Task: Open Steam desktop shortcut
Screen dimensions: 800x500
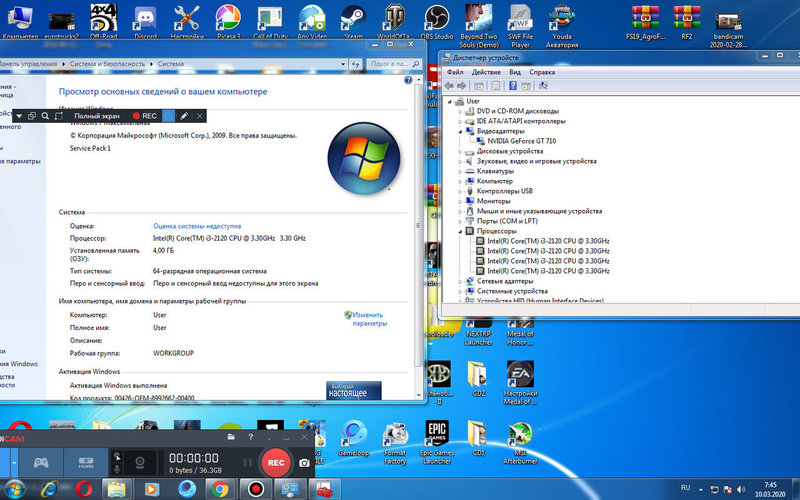Action: (353, 22)
